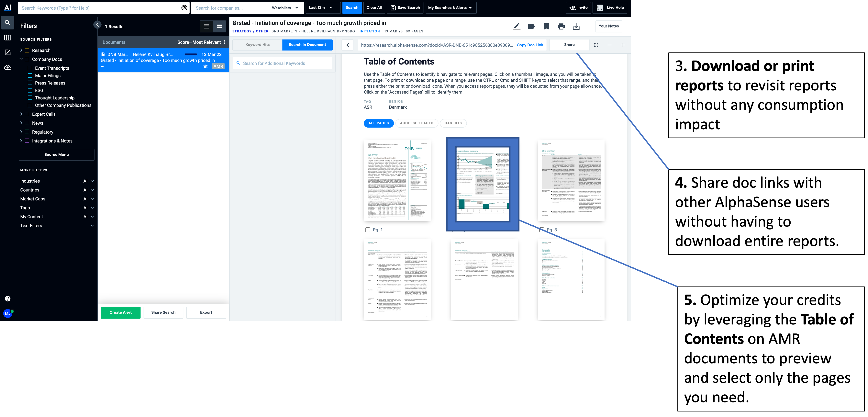Expand the News filter group

pyautogui.click(x=21, y=123)
